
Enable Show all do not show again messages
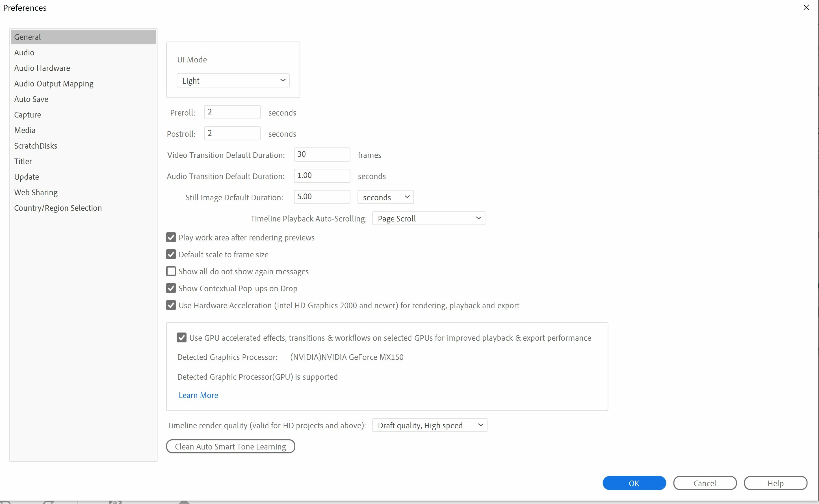point(171,271)
